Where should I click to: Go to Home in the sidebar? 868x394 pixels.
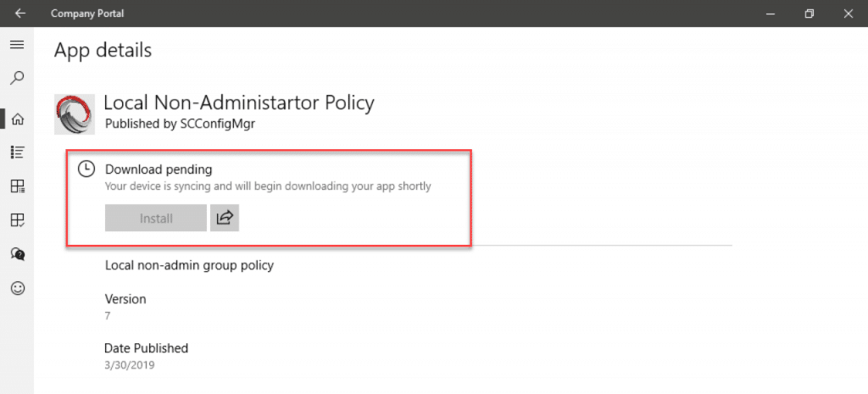(x=18, y=119)
